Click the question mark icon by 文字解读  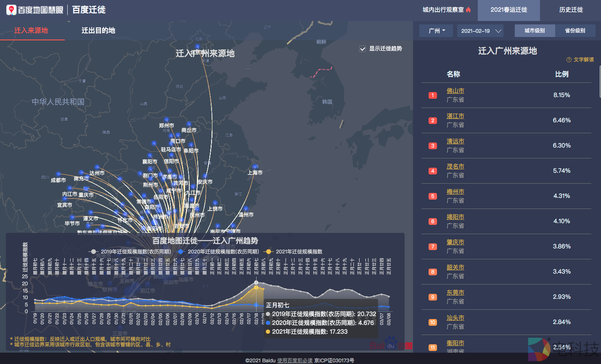[569, 60]
